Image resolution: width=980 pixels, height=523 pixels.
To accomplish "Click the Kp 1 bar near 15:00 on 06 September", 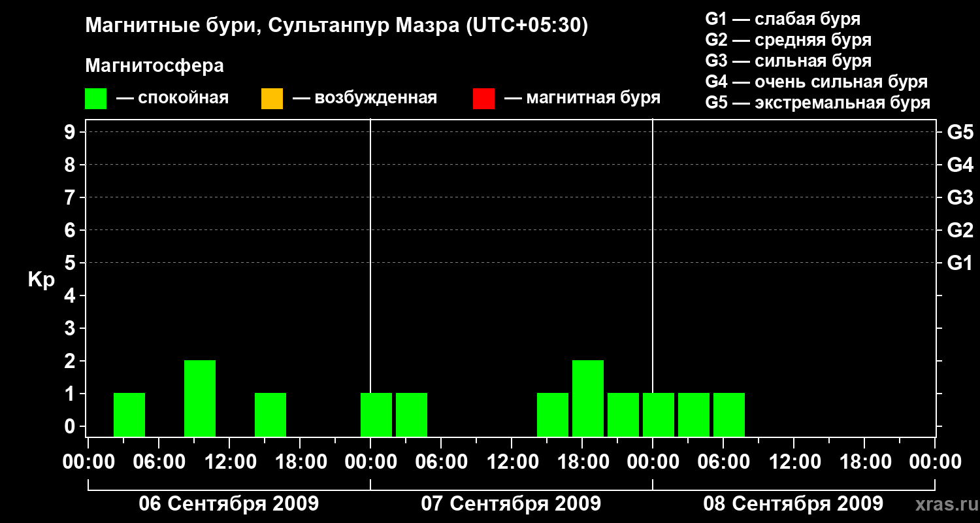I will coord(270,414).
